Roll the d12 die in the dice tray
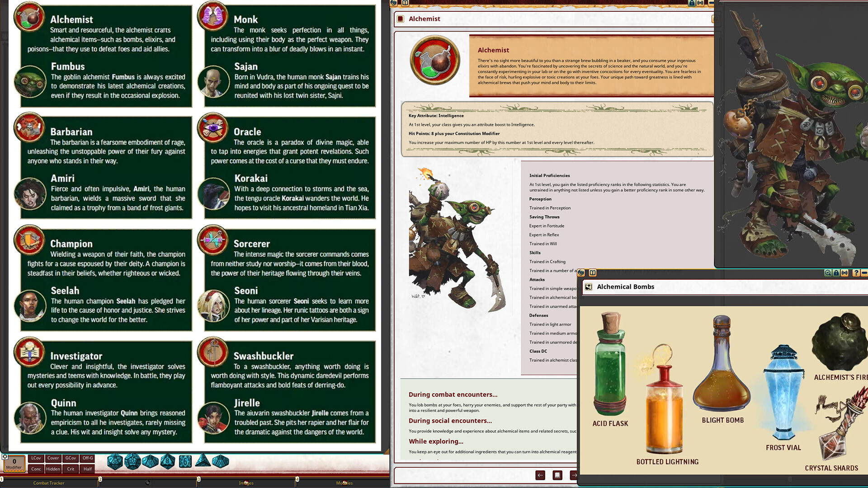Screen dimensions: 868x488 click(x=132, y=461)
